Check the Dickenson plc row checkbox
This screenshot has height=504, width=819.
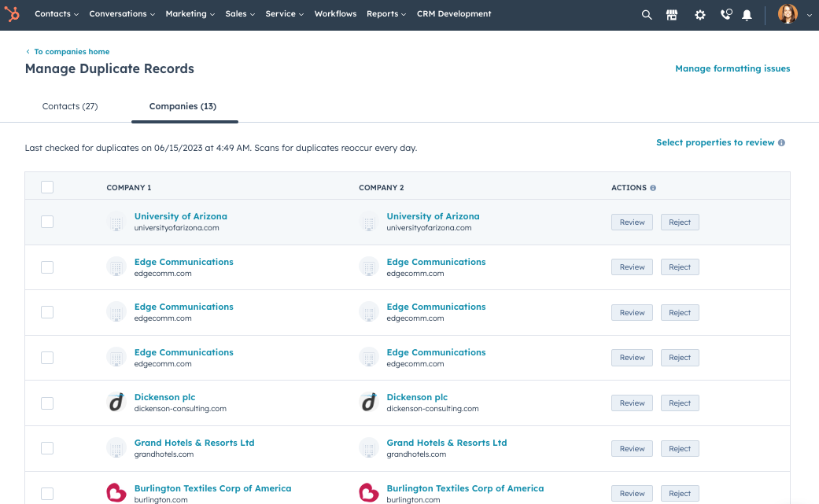47,403
